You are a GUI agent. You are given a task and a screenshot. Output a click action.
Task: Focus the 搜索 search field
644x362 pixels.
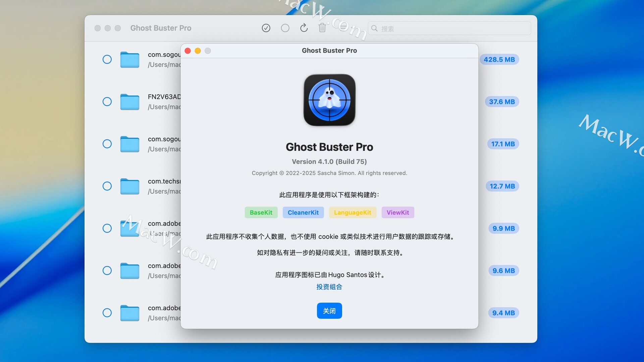click(453, 28)
